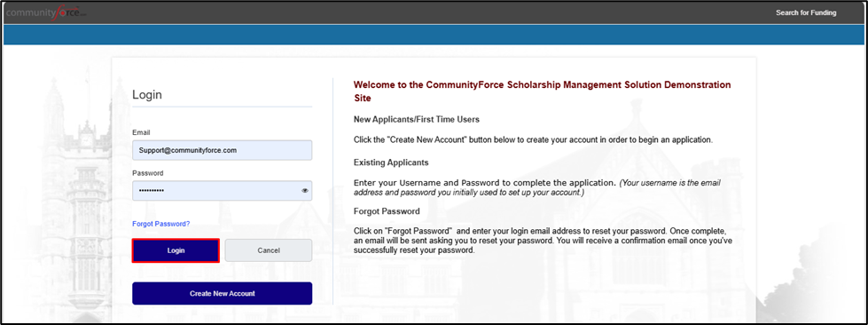This screenshot has width=868, height=325.
Task: Click the communityforce logo
Action: 46,12
